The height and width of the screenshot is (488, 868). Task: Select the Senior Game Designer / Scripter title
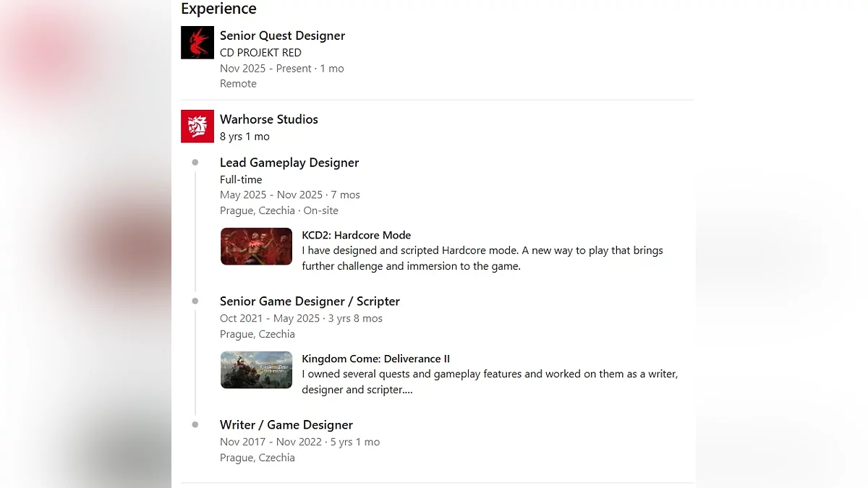[310, 301]
